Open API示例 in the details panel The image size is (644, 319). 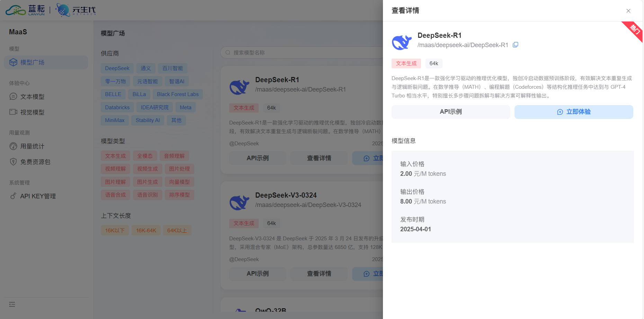pyautogui.click(x=451, y=112)
